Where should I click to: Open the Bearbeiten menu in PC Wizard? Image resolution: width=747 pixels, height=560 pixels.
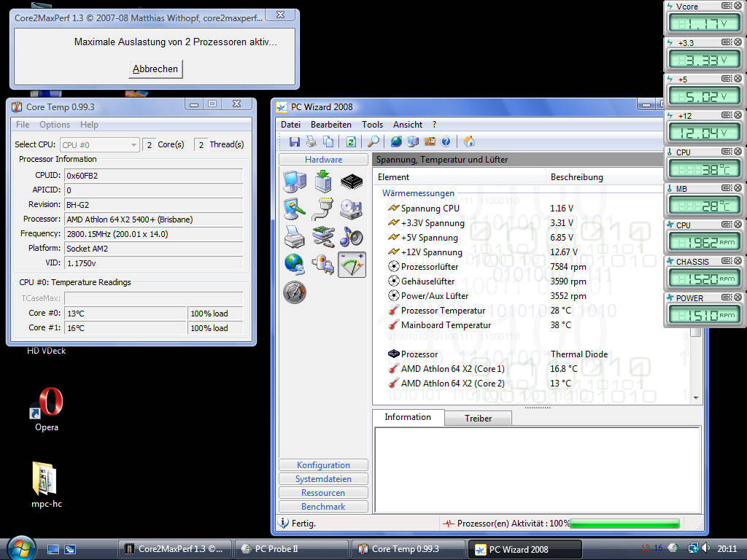[x=331, y=124]
